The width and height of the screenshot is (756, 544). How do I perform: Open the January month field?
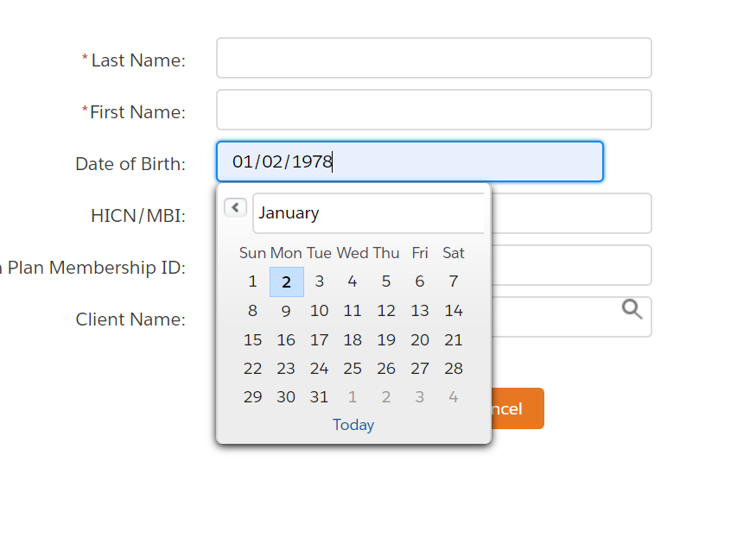click(368, 213)
